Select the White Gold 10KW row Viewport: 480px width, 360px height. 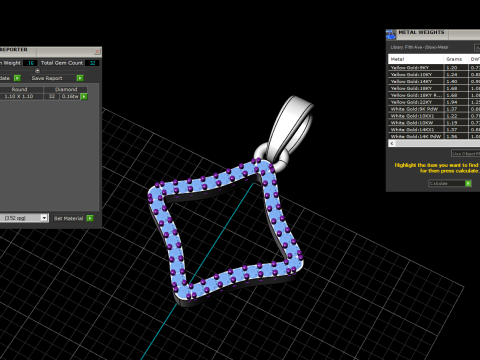[x=434, y=123]
